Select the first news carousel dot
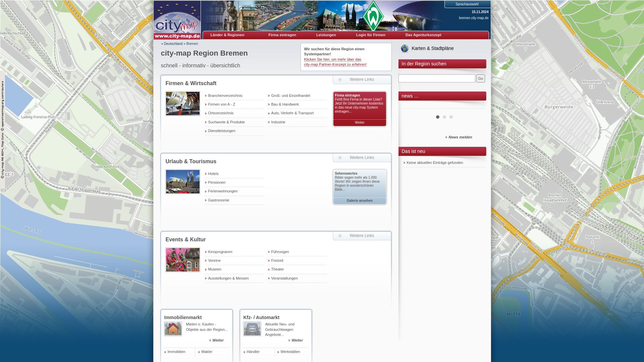644x362 pixels. 438,117
